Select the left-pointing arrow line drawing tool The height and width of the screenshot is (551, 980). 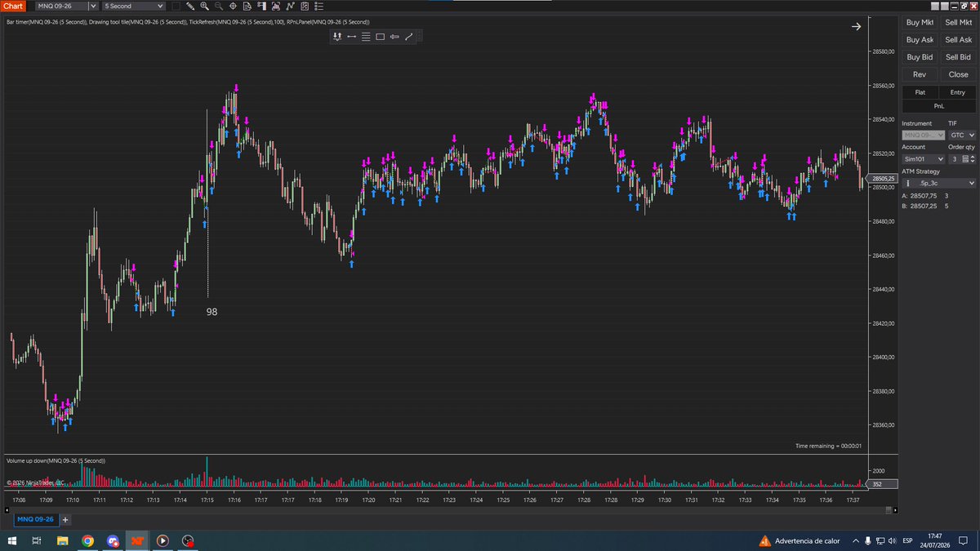click(x=394, y=36)
